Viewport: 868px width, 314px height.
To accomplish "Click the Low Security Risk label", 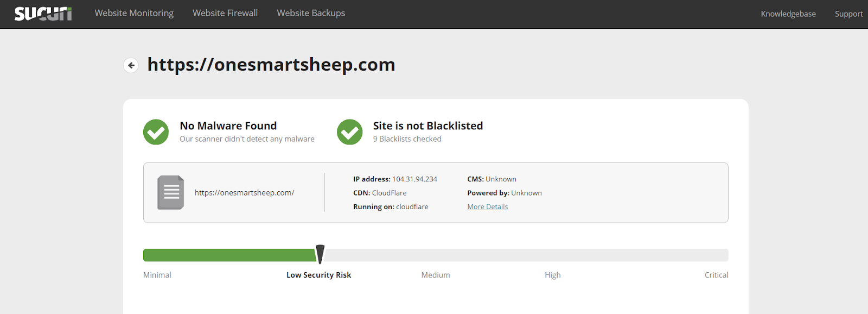I will click(318, 275).
